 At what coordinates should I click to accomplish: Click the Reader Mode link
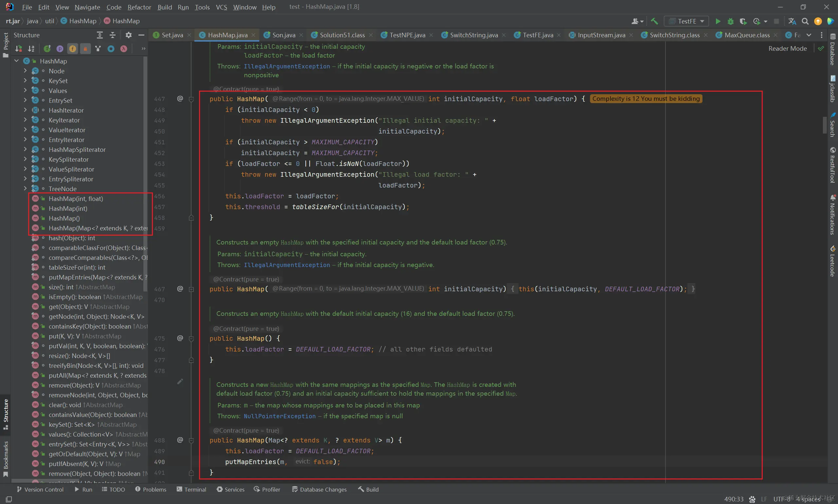[x=787, y=48]
